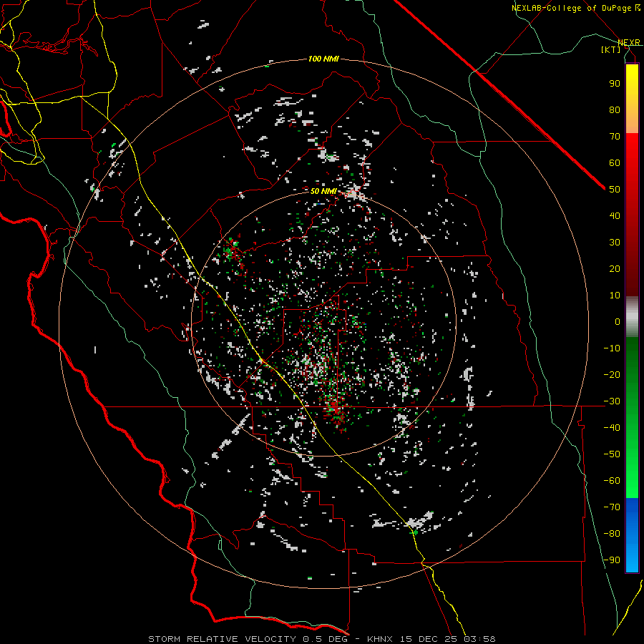This screenshot has height=644, width=644.
Task: Click the 30 knot label on the scale
Action: 615,243
